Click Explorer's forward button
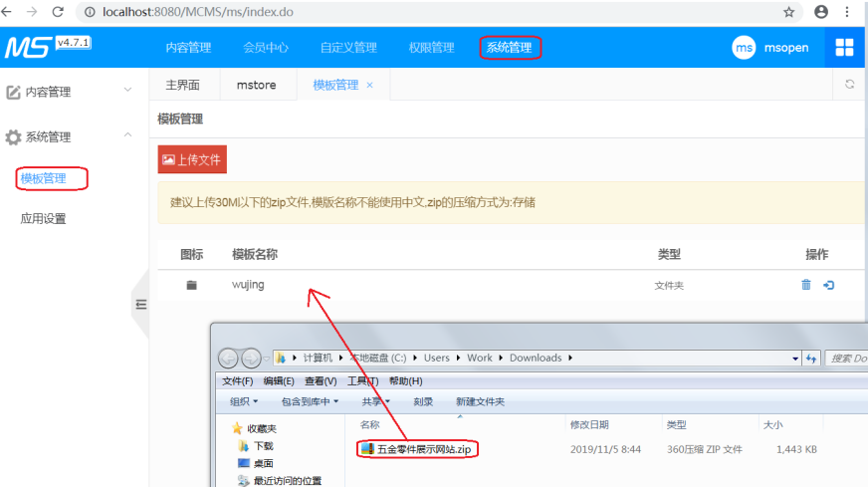 (251, 359)
